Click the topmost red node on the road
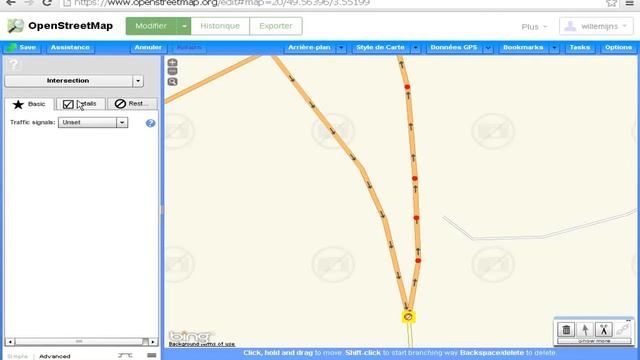The width and height of the screenshot is (640, 360). coord(407,87)
